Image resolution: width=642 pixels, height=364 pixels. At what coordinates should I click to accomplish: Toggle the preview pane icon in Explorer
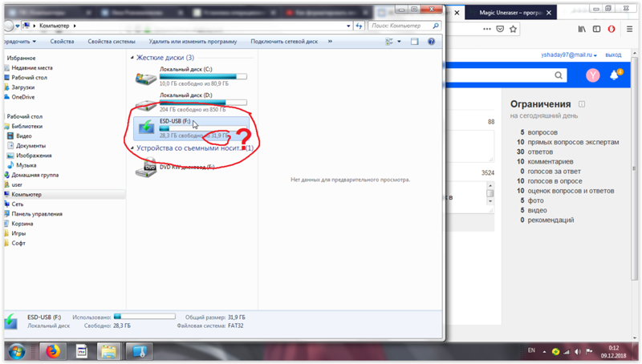point(414,42)
